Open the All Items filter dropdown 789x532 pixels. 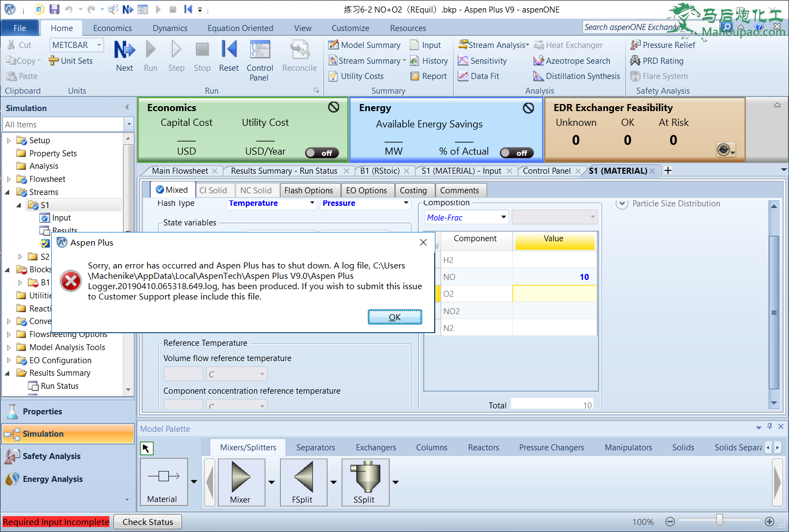pyautogui.click(x=129, y=125)
